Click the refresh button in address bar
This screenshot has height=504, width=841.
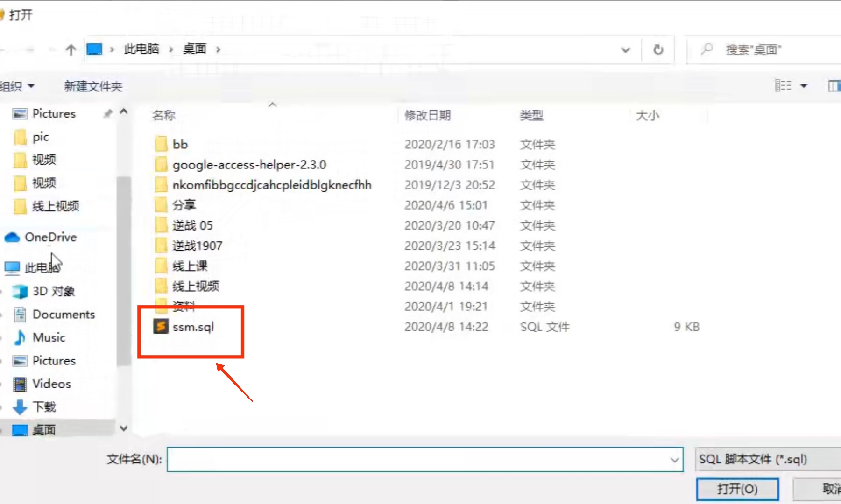click(658, 49)
